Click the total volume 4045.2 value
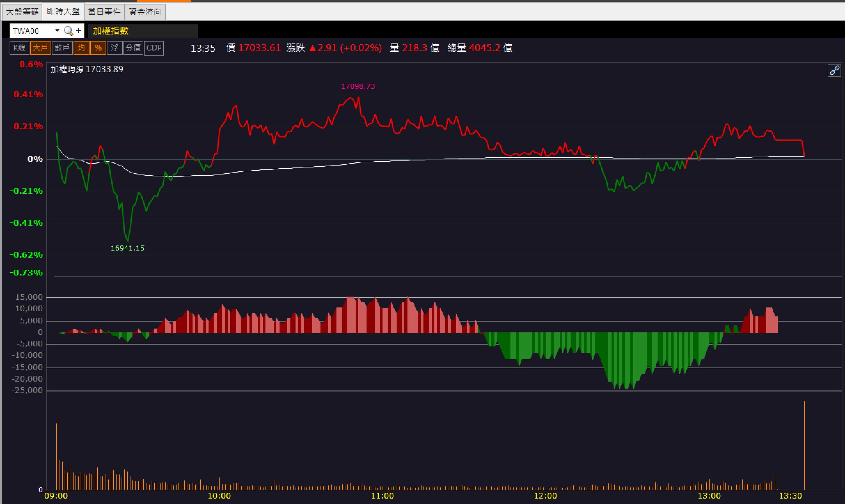 click(485, 48)
